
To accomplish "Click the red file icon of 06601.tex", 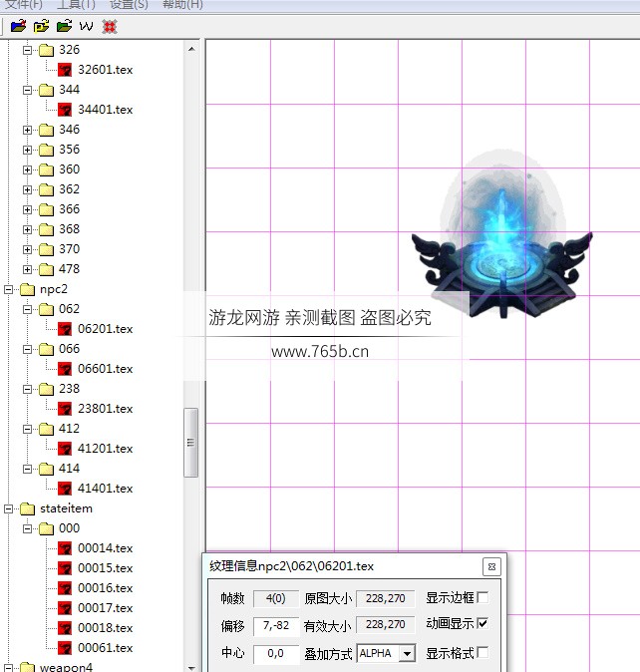I will coord(65,369).
